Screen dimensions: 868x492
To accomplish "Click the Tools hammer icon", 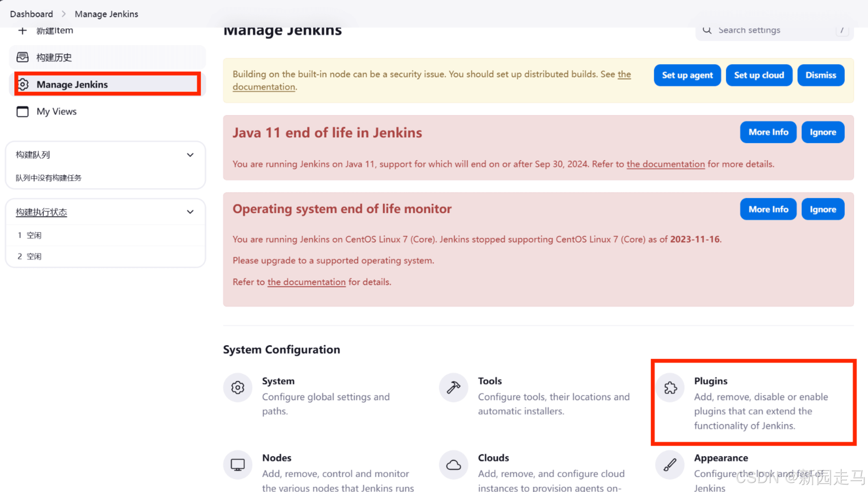I will coord(454,388).
